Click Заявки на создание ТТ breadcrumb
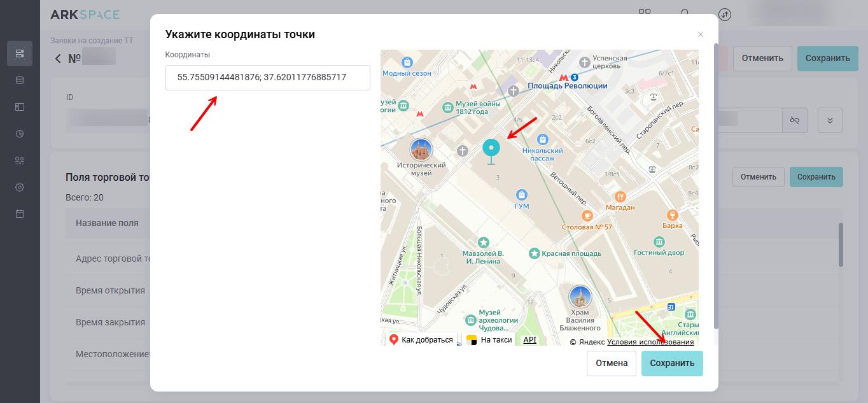 (92, 40)
